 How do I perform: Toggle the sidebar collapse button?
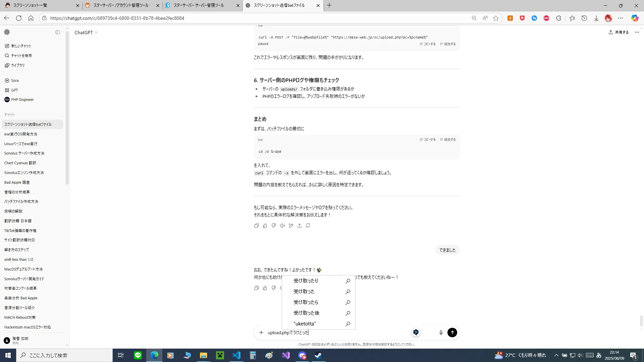(x=58, y=32)
